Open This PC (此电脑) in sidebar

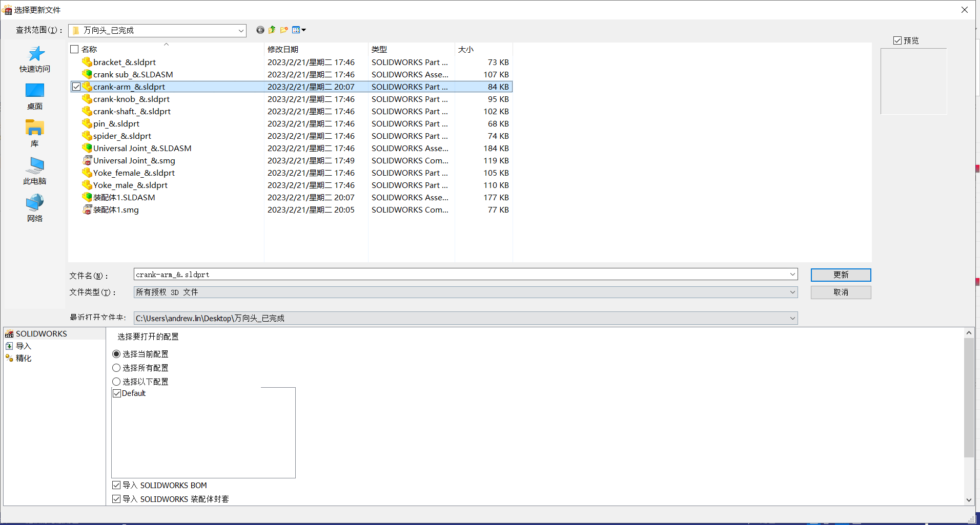(35, 171)
